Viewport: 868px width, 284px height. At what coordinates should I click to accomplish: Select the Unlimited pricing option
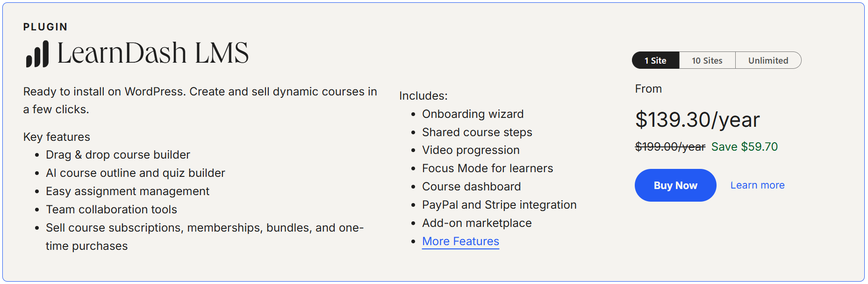coord(768,60)
